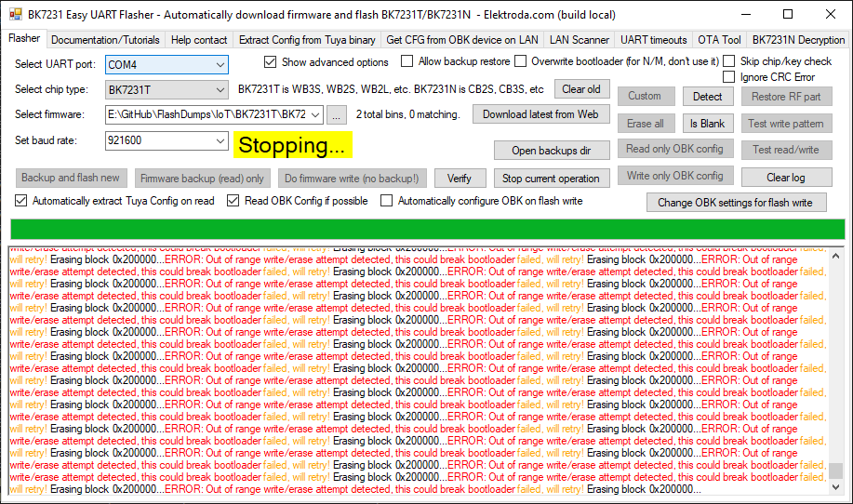853x504 pixels.
Task: Click the log scrollbar down arrow
Action: tap(836, 487)
